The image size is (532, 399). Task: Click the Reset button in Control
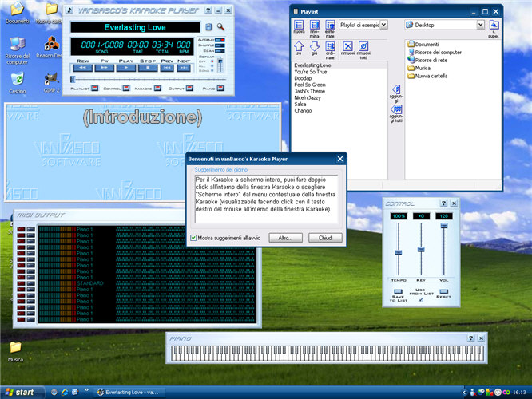[x=444, y=291]
